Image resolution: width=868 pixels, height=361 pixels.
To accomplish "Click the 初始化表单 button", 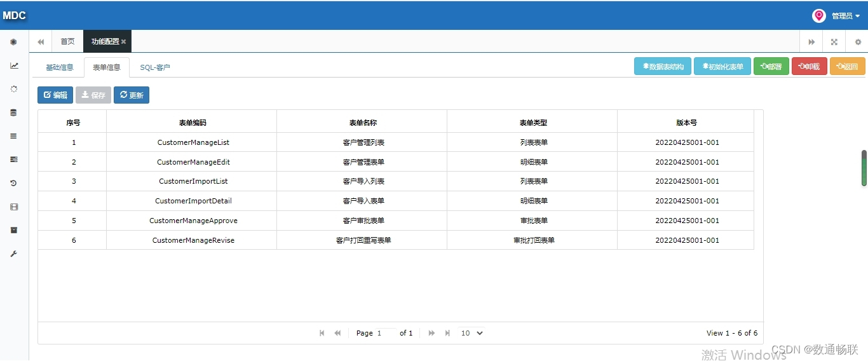I will (722, 66).
